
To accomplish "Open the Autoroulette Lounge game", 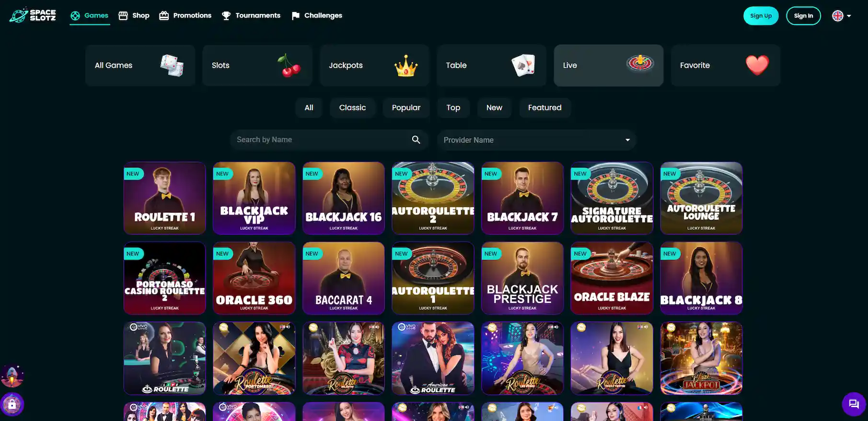I will 701,198.
